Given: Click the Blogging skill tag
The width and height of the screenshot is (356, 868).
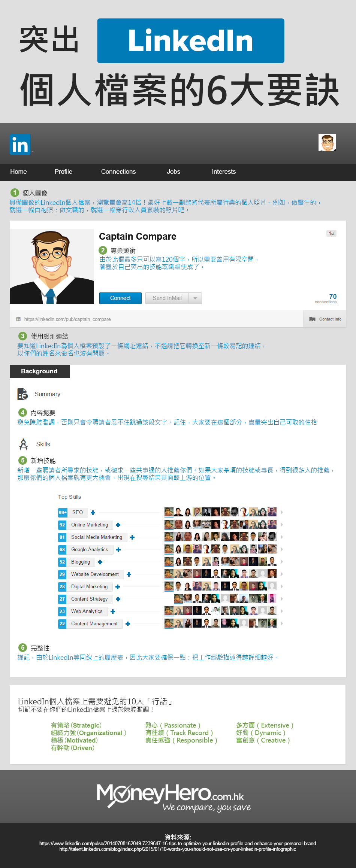Looking at the screenshot, I should coord(81,562).
